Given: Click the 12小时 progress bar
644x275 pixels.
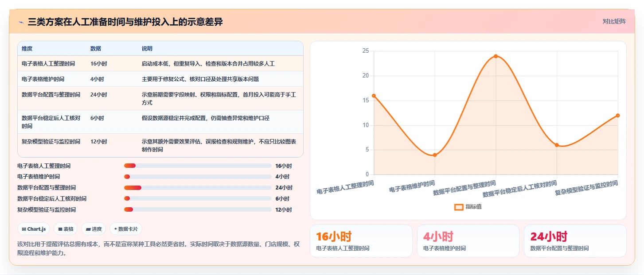Looking at the screenshot, I should pyautogui.click(x=198, y=209).
